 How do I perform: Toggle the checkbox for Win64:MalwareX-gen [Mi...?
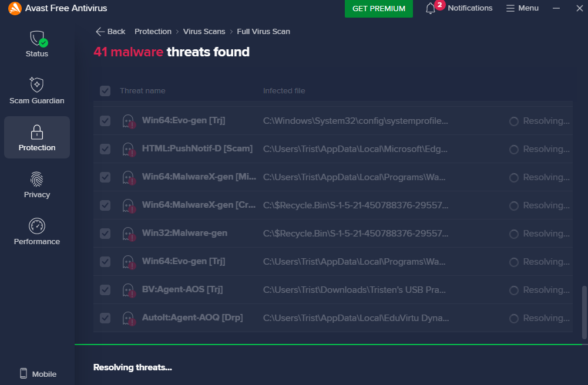point(105,177)
